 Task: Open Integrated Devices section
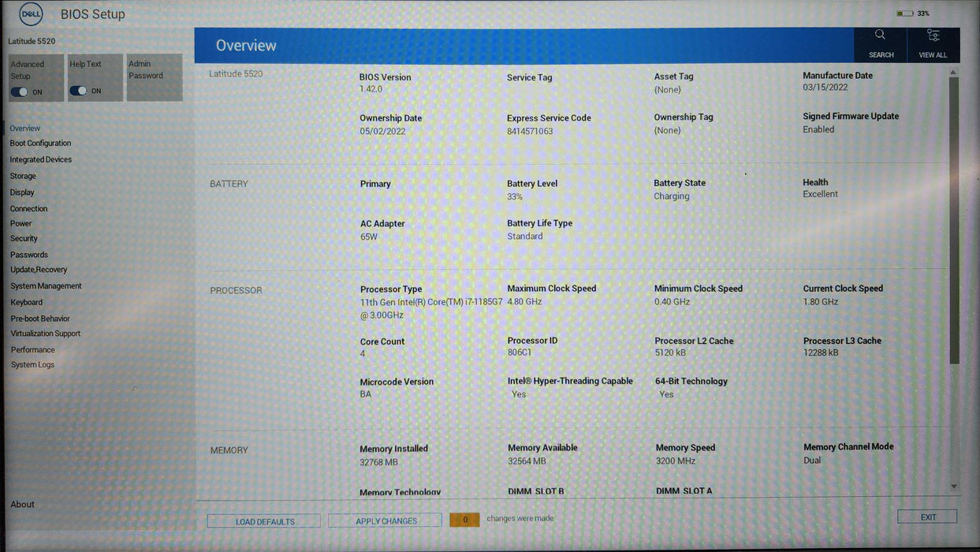pos(41,160)
